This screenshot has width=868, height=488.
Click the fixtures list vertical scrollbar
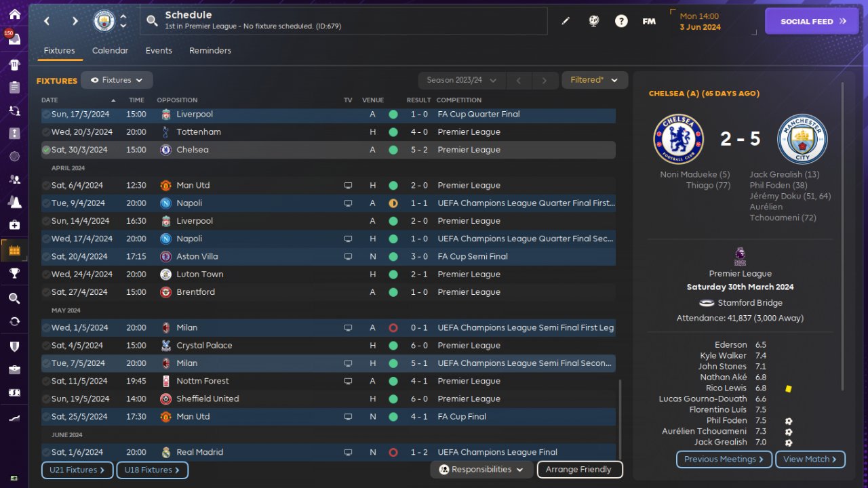point(620,418)
